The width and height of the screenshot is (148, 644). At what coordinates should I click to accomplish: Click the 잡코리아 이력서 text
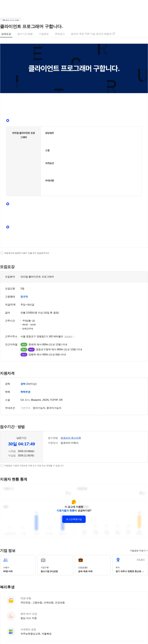(x=69, y=443)
